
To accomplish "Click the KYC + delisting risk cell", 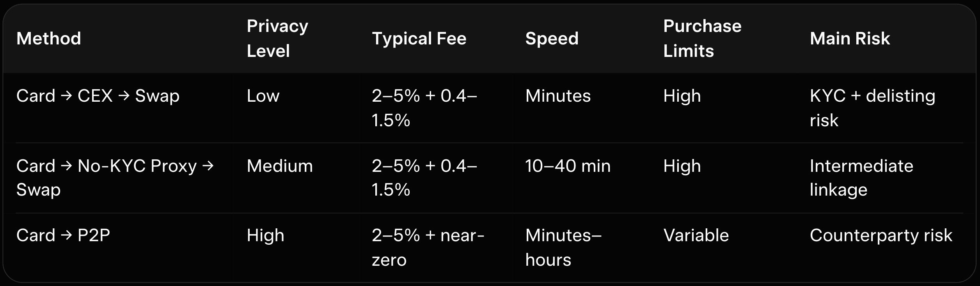I will 872,108.
